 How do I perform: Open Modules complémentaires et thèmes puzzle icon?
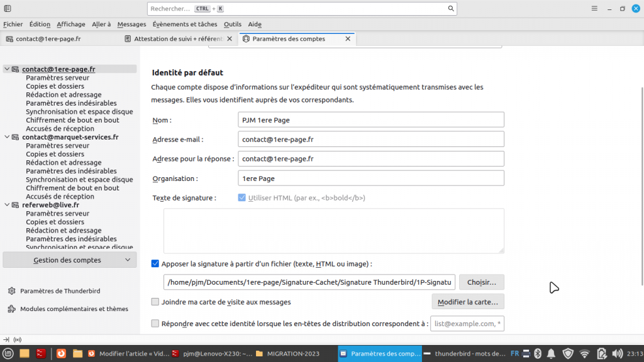tap(12, 309)
